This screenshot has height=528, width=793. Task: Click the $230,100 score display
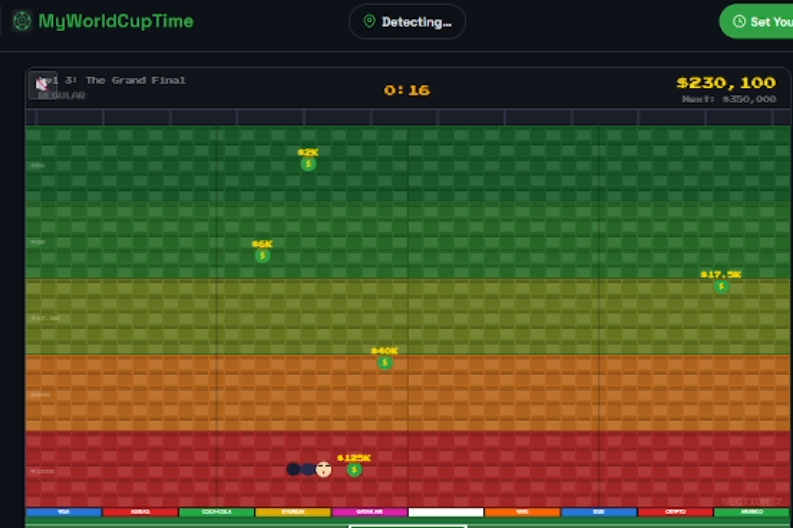pos(725,83)
